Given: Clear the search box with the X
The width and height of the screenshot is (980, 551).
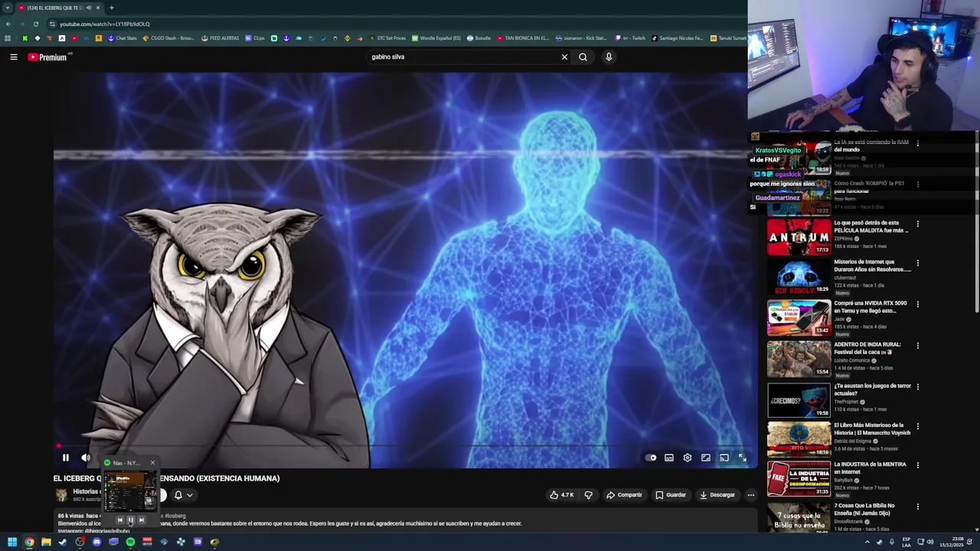Looking at the screenshot, I should pos(564,57).
